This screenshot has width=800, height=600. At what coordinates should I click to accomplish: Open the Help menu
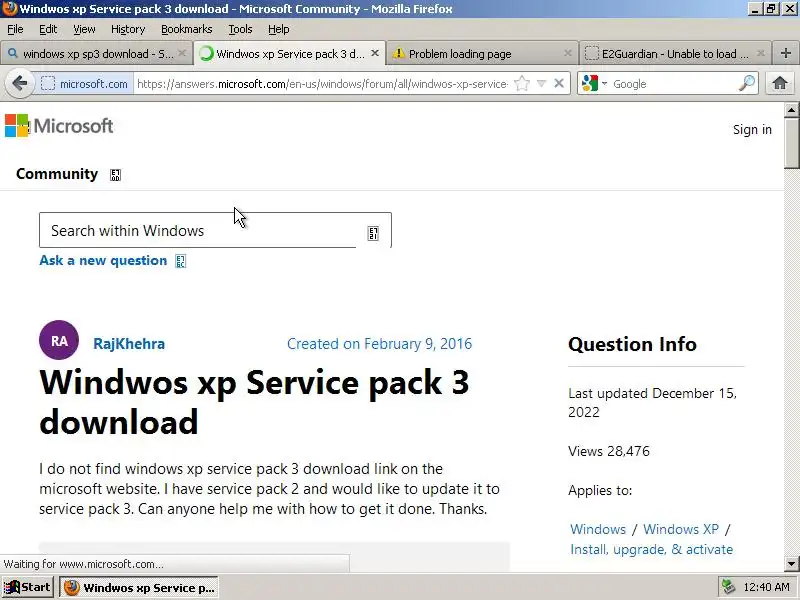pos(279,29)
